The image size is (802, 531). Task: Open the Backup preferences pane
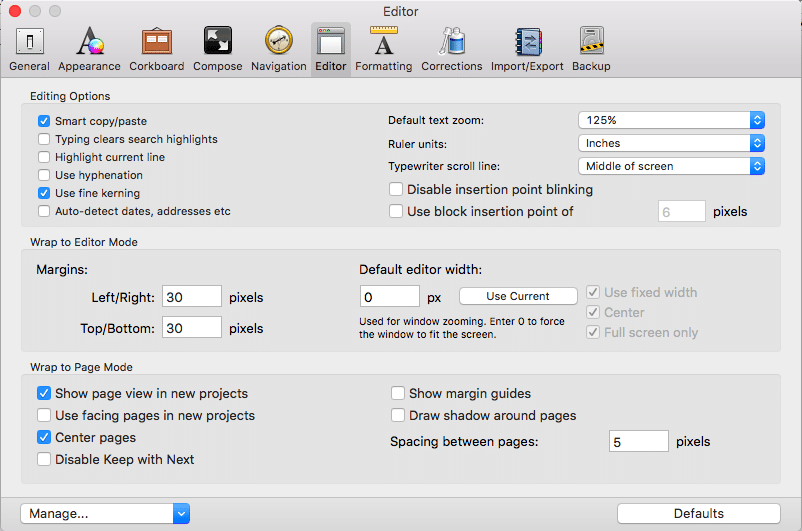click(591, 49)
